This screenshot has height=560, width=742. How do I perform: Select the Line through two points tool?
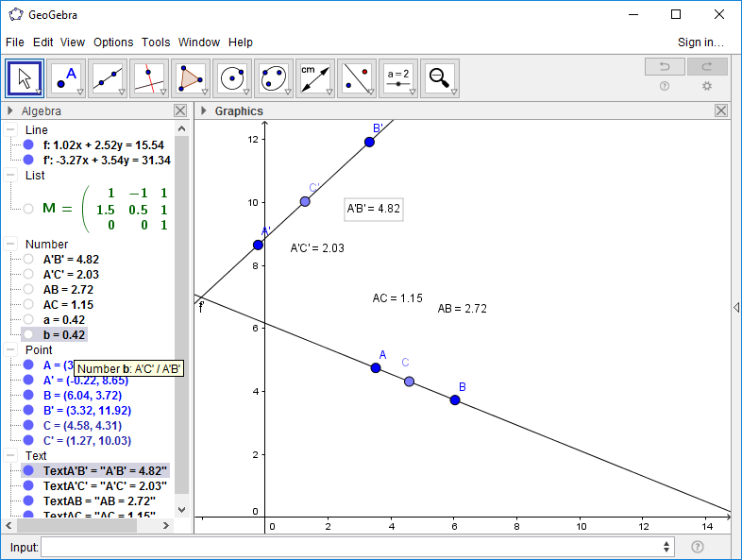click(x=108, y=78)
